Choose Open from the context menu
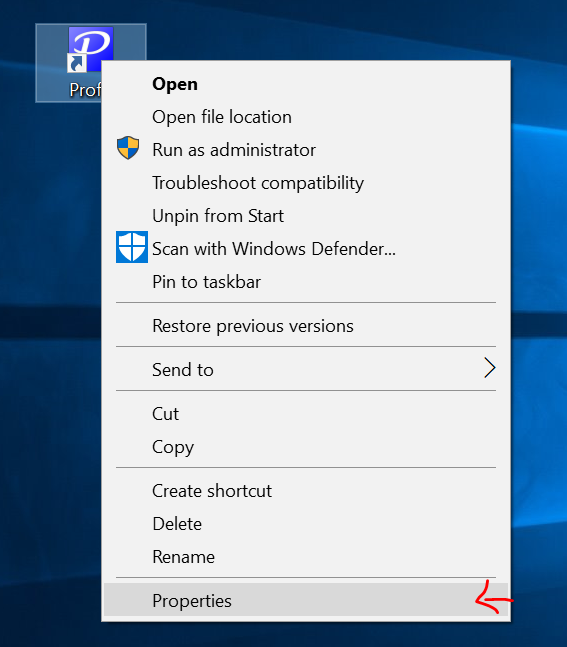The image size is (567, 647). coord(306,84)
